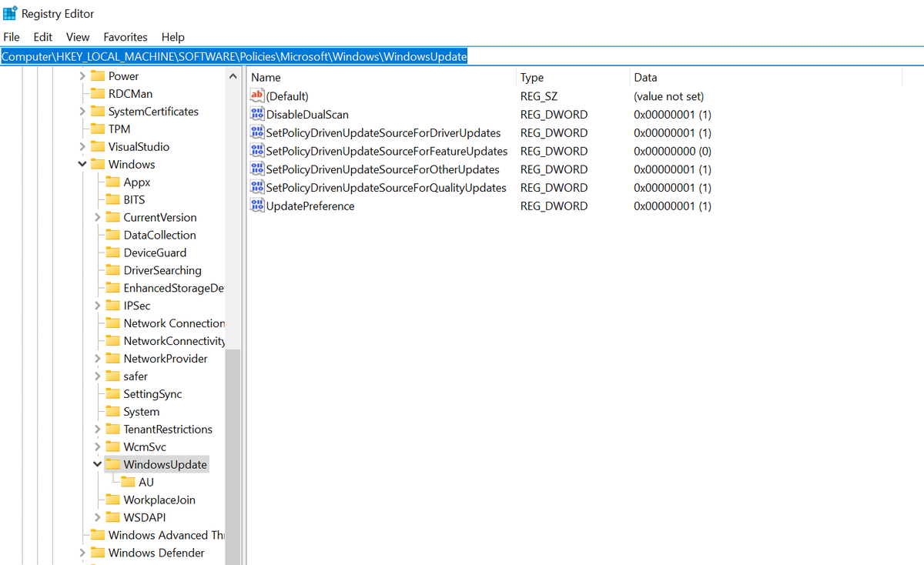
Task: Sort values by the Type column header
Action: click(x=572, y=78)
